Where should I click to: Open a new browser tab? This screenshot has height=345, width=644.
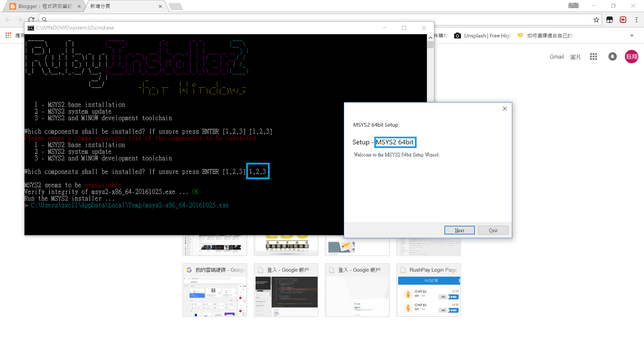coord(175,6)
